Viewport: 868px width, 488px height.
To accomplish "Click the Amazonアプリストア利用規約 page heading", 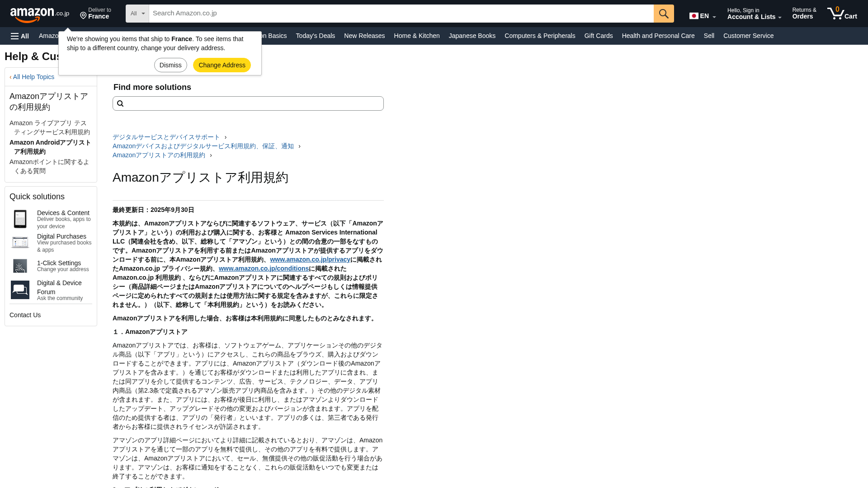I will click(x=200, y=178).
